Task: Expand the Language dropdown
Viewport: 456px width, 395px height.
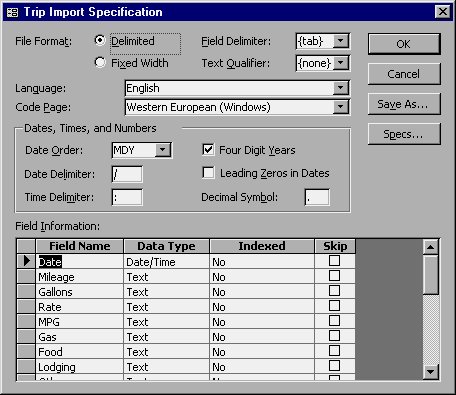Action: click(x=341, y=88)
